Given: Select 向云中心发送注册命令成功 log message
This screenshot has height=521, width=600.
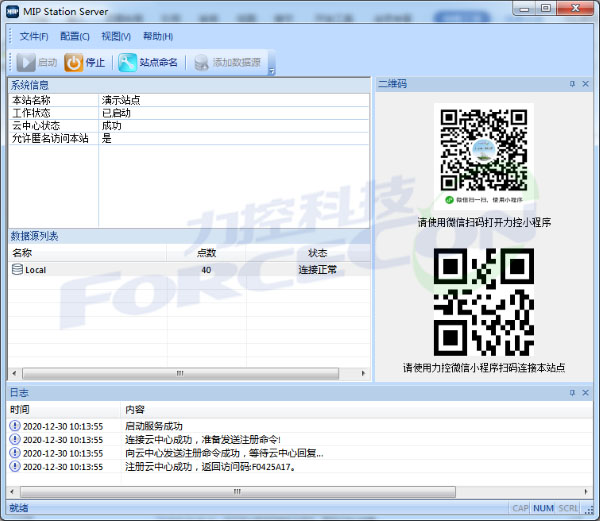Looking at the screenshot, I should tap(224, 453).
